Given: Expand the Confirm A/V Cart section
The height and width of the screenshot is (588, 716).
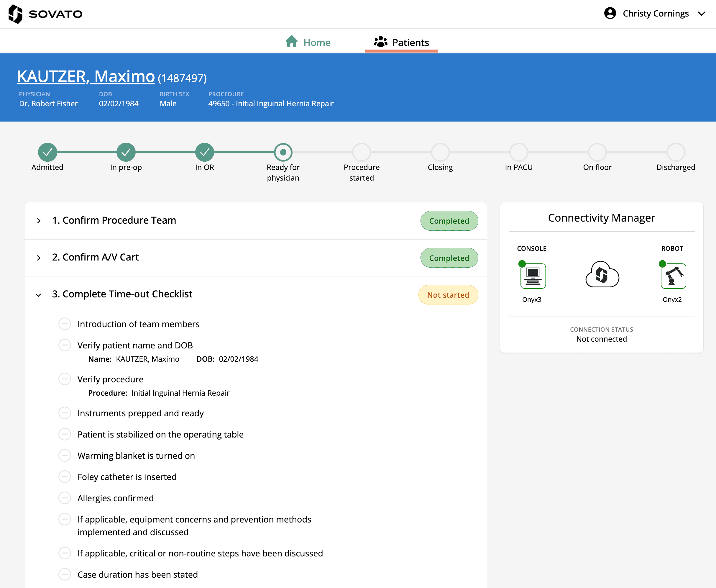Looking at the screenshot, I should (39, 258).
